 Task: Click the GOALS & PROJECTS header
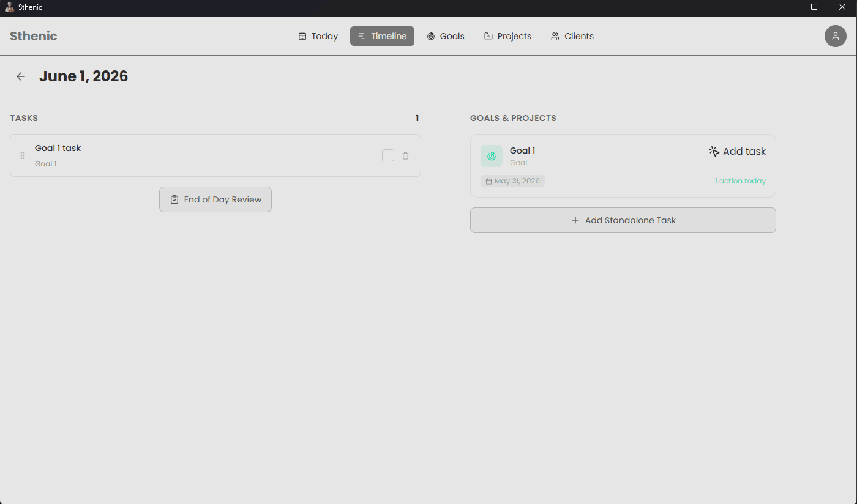513,118
